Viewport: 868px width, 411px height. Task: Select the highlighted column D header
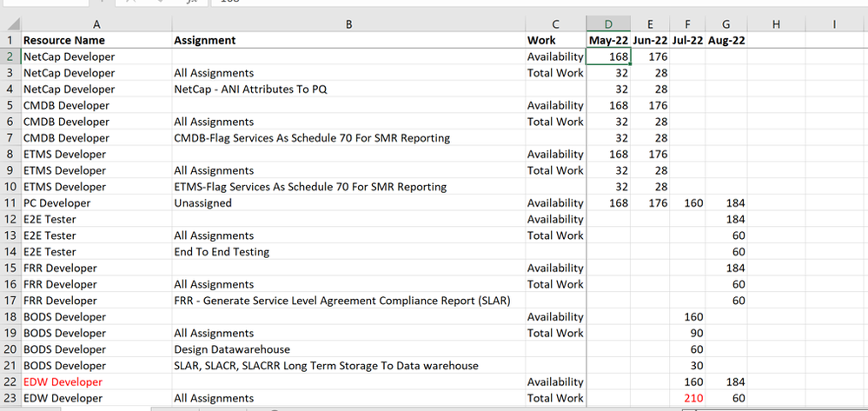(608, 23)
